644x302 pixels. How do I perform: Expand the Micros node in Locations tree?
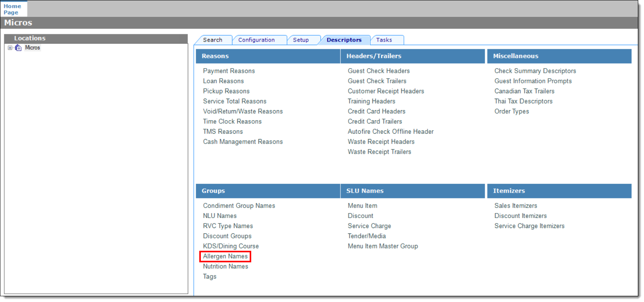tap(10, 48)
